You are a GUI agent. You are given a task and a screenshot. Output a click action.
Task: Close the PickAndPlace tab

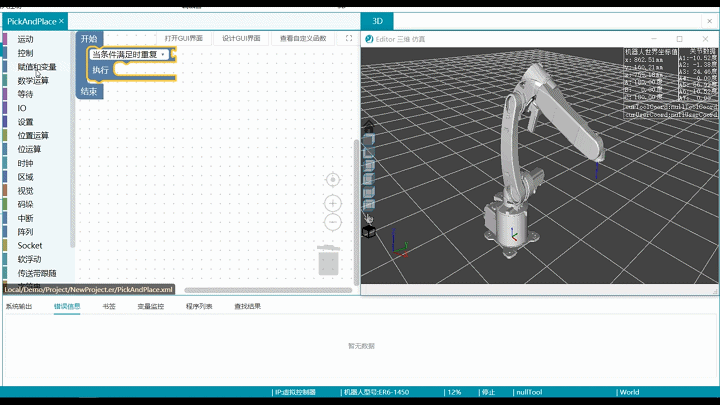tap(61, 21)
